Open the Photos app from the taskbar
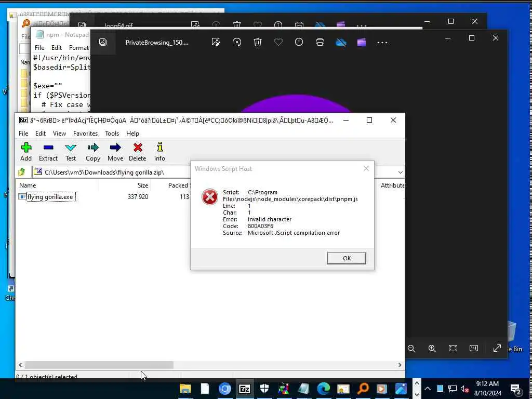Screen dimensions: 532x399 (402, 389)
